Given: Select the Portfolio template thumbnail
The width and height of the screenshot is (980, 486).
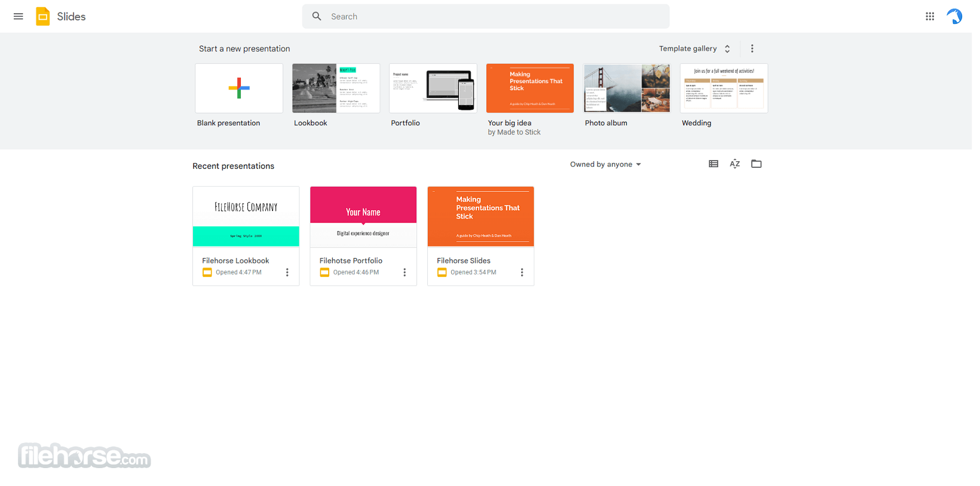Looking at the screenshot, I should click(x=433, y=88).
